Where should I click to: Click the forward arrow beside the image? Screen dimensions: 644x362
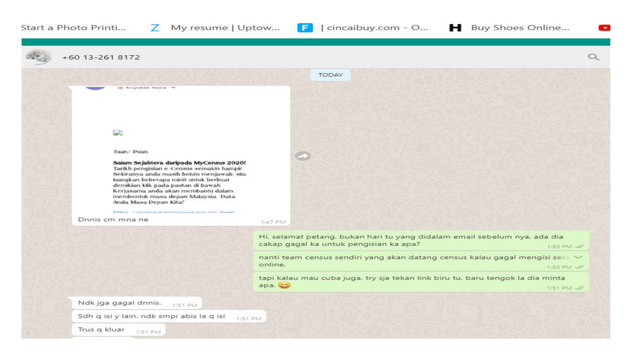tap(302, 156)
